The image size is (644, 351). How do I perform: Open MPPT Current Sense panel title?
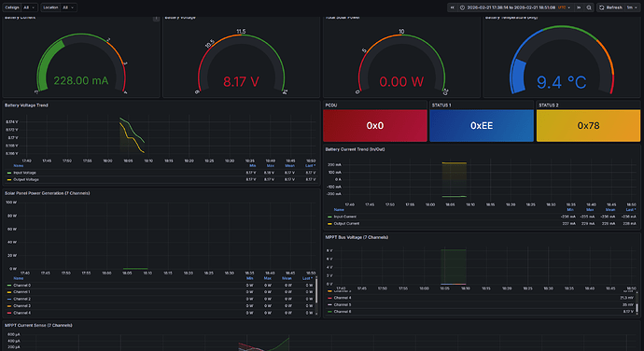38,325
